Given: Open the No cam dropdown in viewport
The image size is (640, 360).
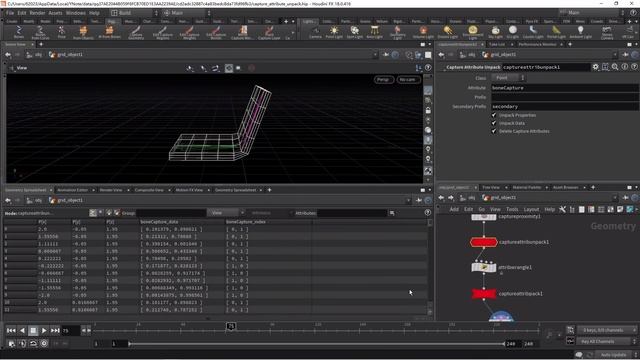Looking at the screenshot, I should [x=408, y=80].
